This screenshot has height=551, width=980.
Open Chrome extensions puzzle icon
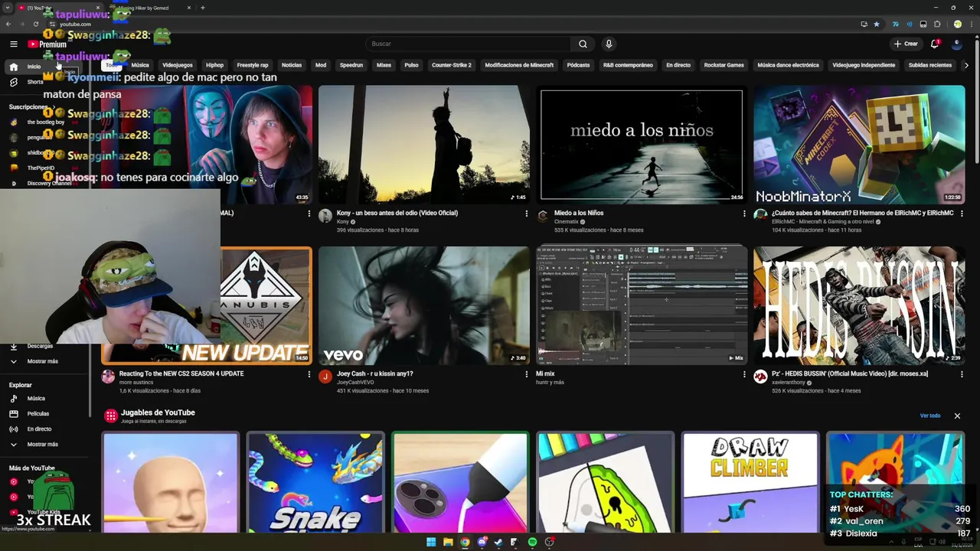pos(937,24)
